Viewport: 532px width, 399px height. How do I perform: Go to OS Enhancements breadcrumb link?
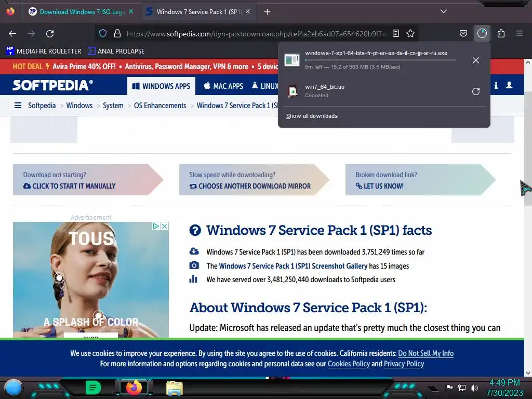coord(160,105)
